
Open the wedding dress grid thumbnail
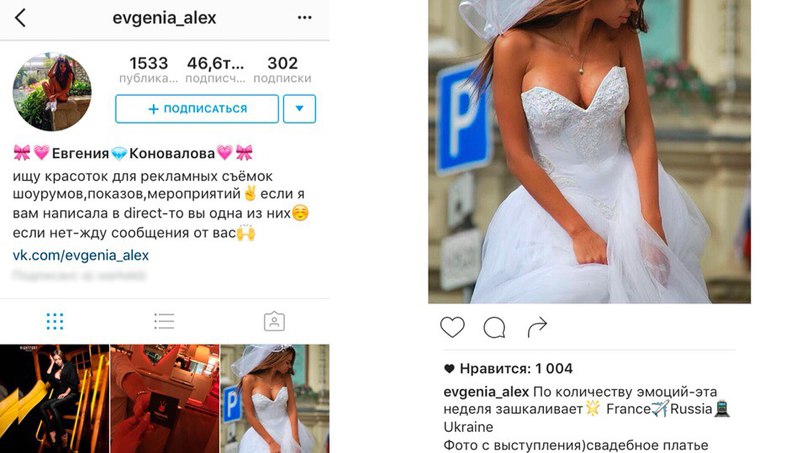(275, 399)
